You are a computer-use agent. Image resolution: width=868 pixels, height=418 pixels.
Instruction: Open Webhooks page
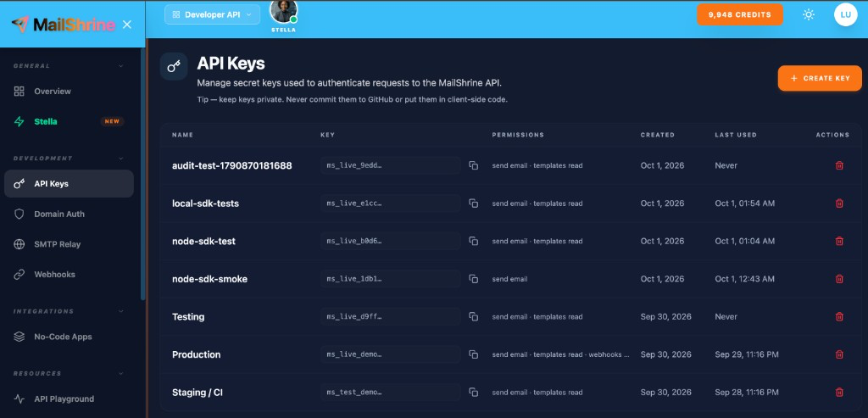69,275
